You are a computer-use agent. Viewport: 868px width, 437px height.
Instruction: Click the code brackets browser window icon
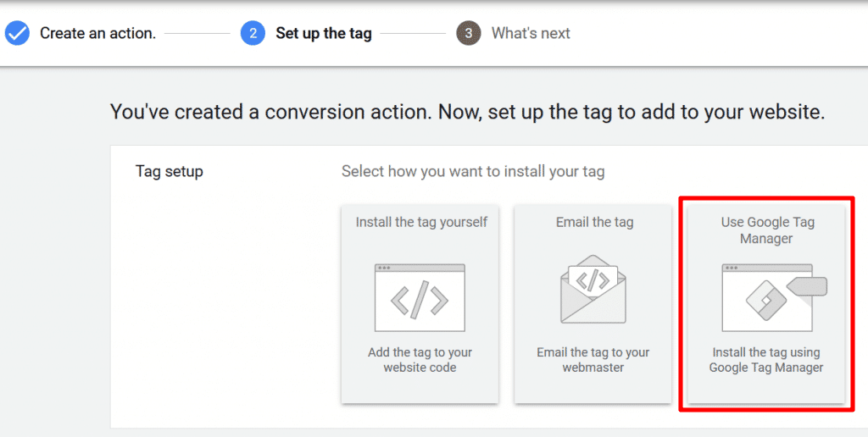tap(420, 297)
